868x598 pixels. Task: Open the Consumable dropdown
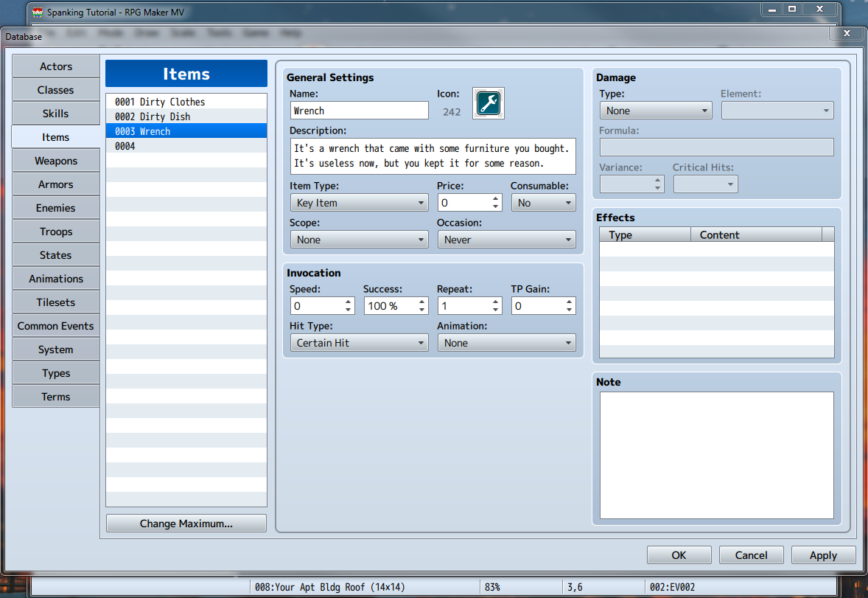coord(543,203)
